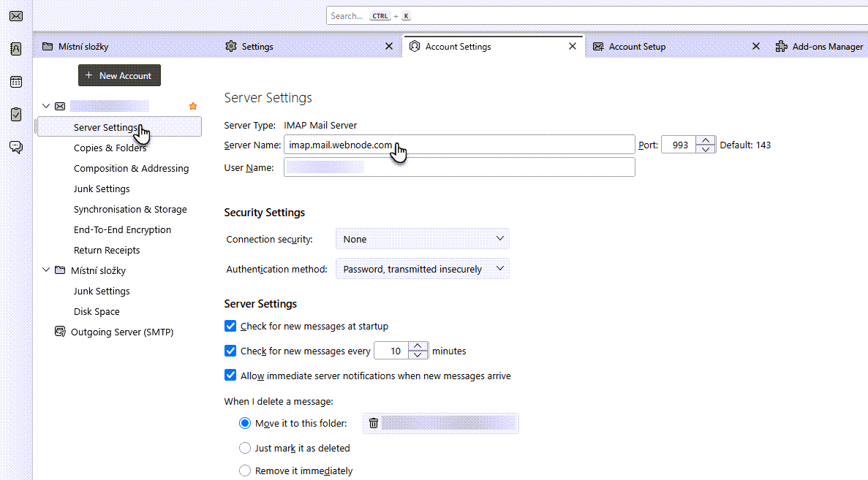Viewport: 868px width, 480px height.
Task: Open Composition & Addressing settings
Action: [x=131, y=168]
